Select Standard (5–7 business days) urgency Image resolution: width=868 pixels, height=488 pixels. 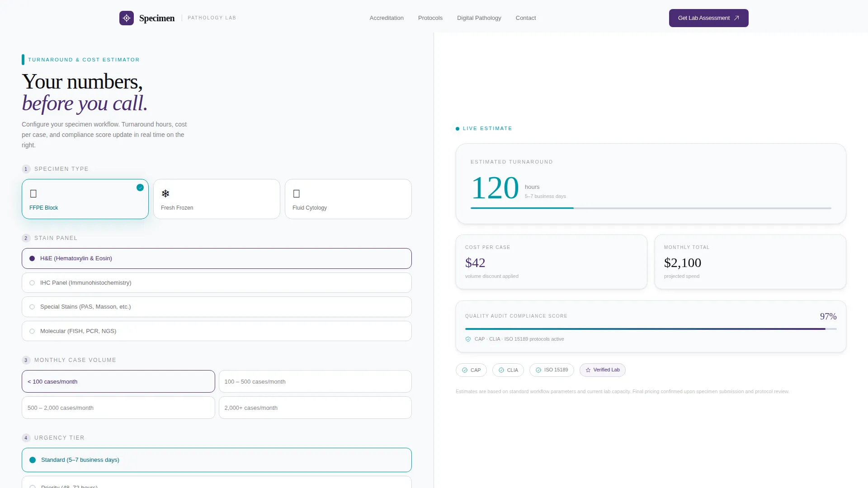tap(217, 460)
